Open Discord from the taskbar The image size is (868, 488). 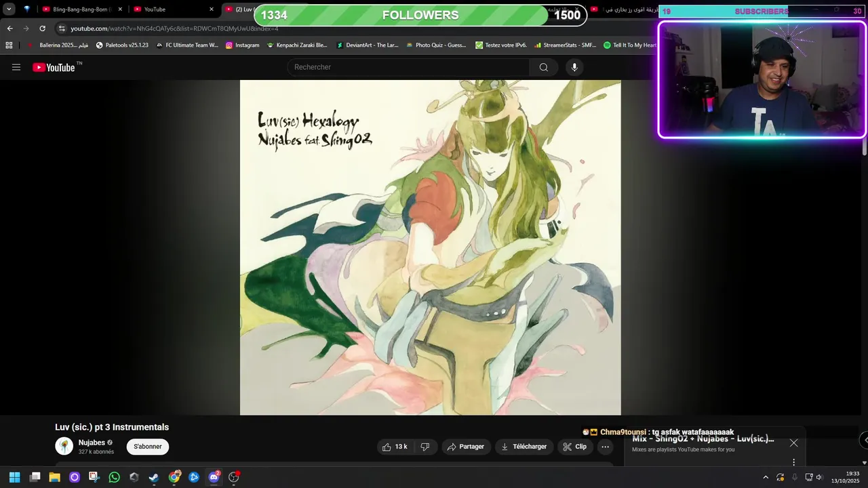click(x=214, y=477)
